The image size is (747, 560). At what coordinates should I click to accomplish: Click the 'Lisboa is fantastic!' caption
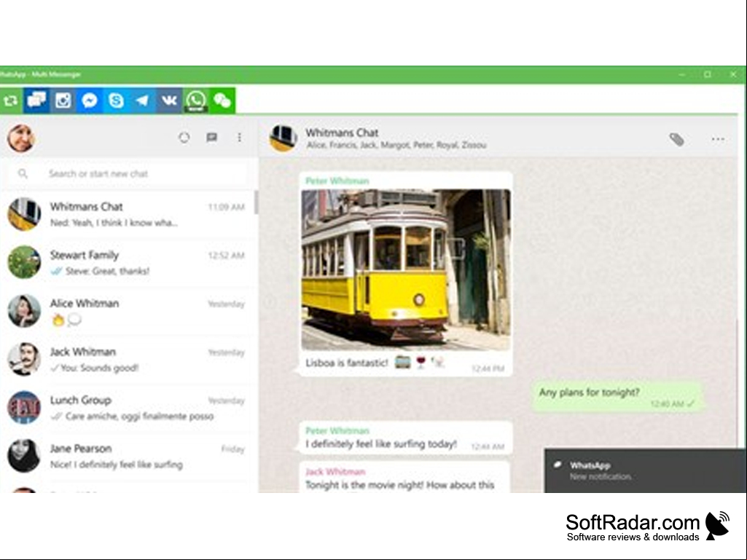(347, 363)
